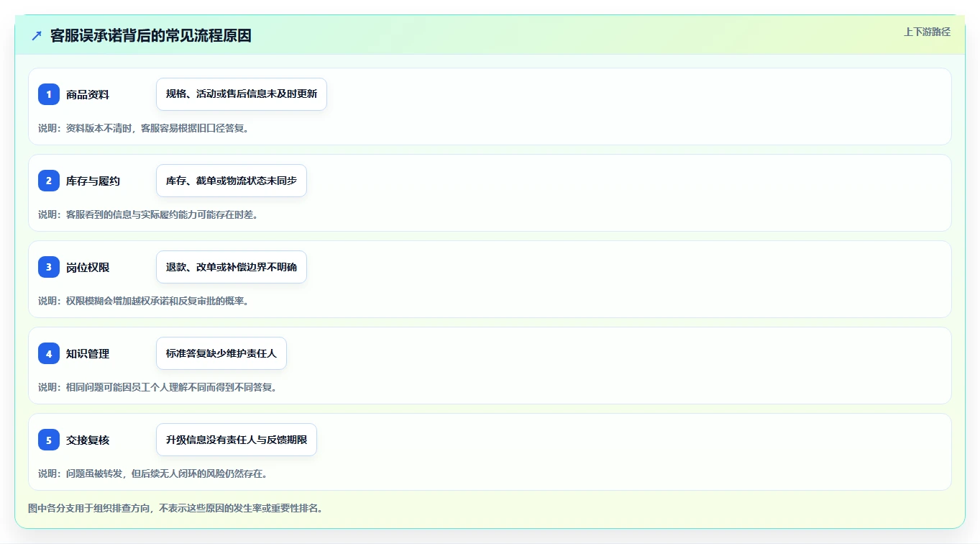Screen dimensions: 980x544
Task: Click the 交接复核 heading
Action: 88,440
